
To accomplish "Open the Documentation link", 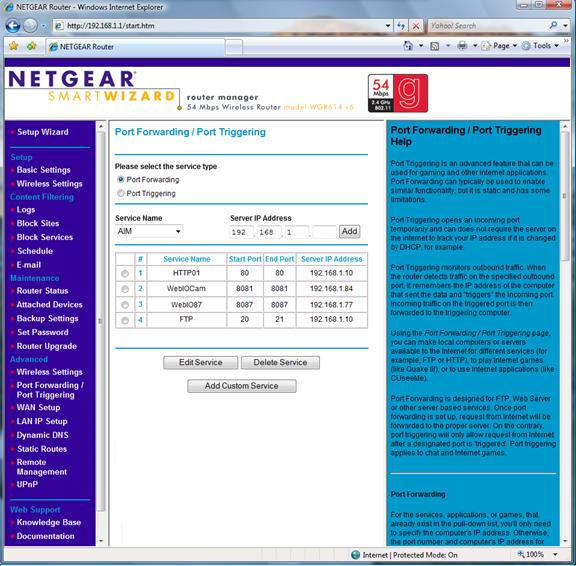I will pos(46,536).
